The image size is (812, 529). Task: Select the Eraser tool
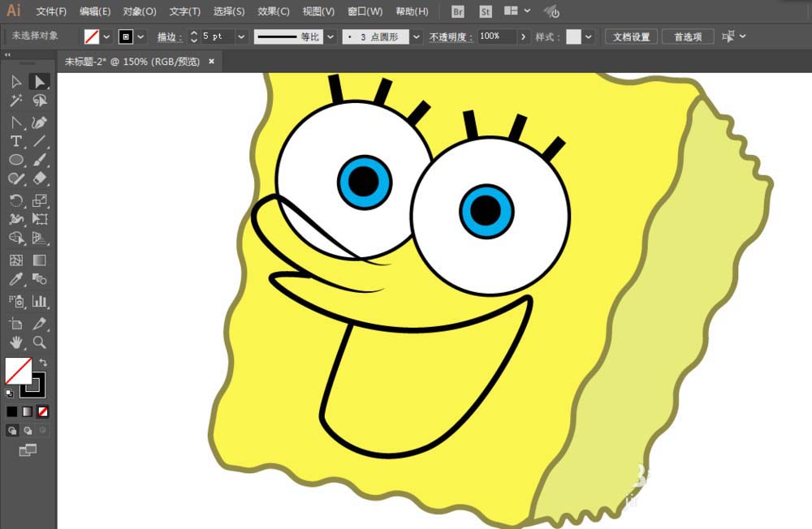point(40,178)
